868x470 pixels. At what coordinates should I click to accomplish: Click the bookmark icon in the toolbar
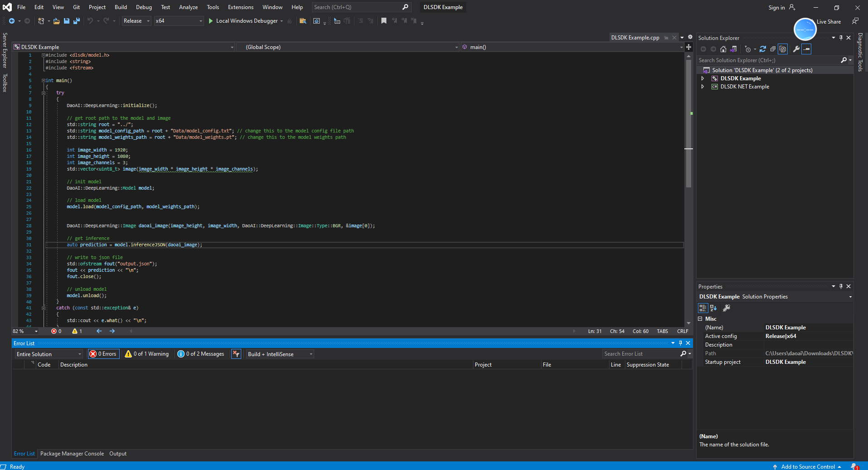tap(384, 21)
